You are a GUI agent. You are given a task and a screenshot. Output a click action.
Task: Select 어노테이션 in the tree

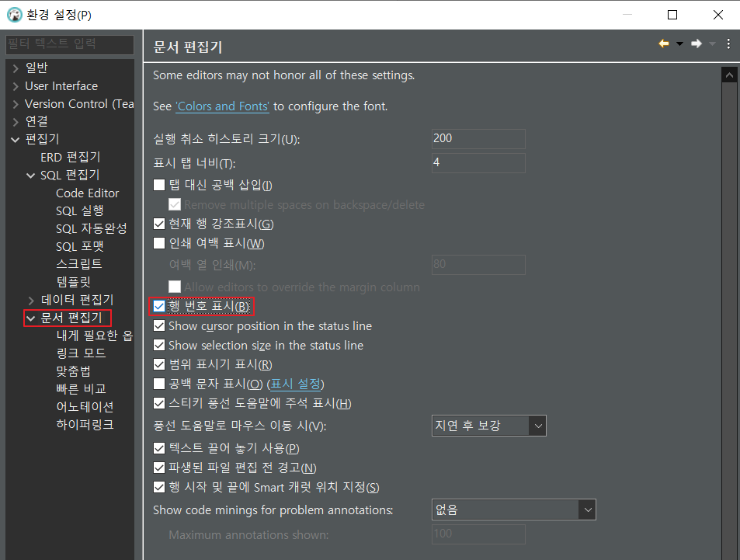[85, 406]
